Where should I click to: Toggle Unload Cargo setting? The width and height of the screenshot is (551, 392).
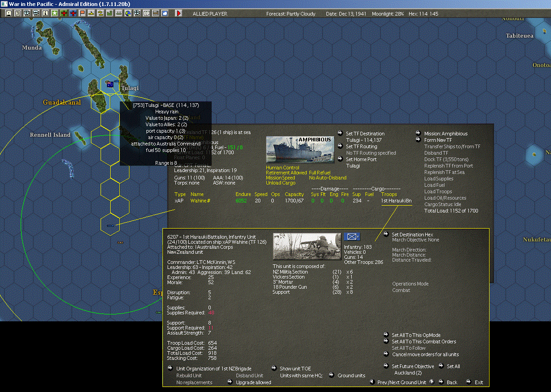pyautogui.click(x=281, y=183)
